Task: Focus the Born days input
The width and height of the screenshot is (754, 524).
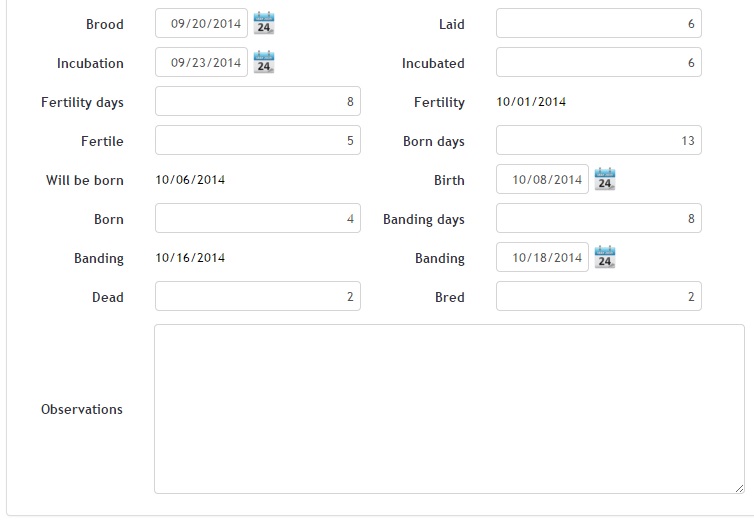Action: tap(598, 141)
